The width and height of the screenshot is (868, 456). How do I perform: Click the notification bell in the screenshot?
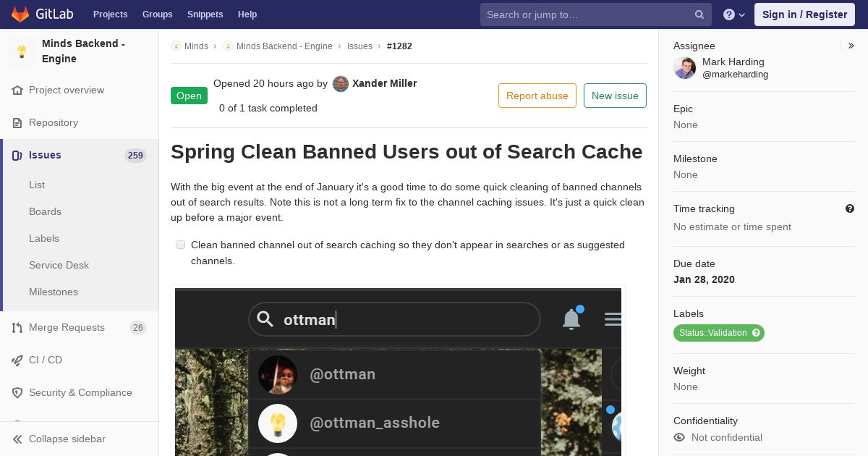[571, 318]
